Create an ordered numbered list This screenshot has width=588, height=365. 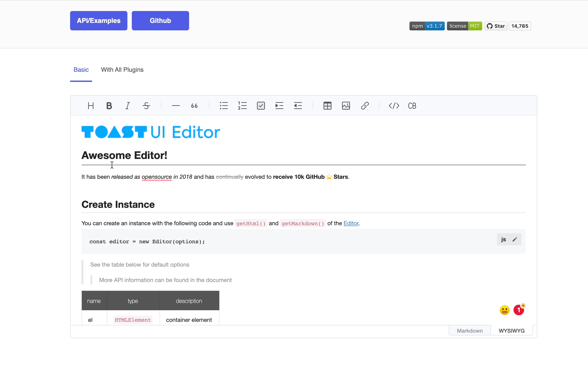[x=242, y=106]
